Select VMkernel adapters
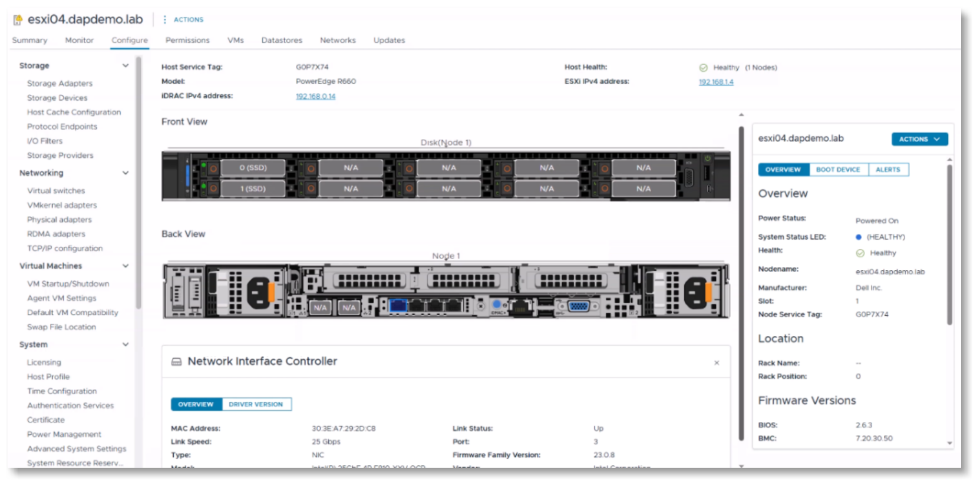 pyautogui.click(x=62, y=205)
